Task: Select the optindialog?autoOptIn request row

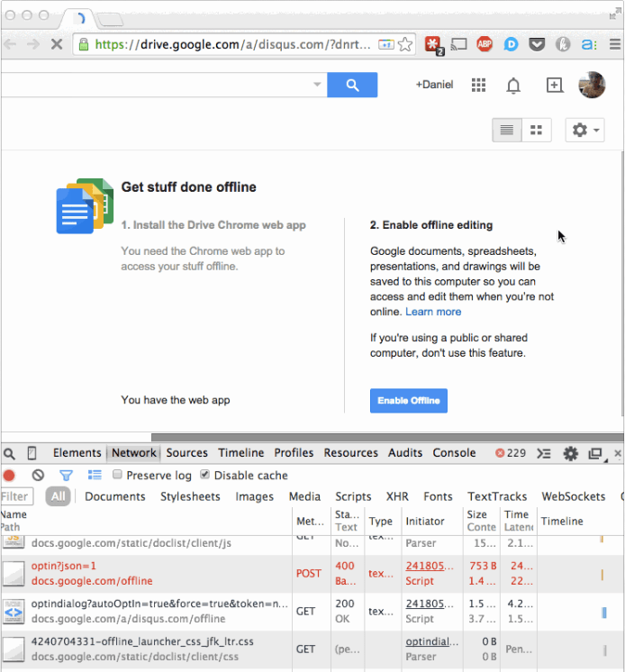Action: pos(312,611)
